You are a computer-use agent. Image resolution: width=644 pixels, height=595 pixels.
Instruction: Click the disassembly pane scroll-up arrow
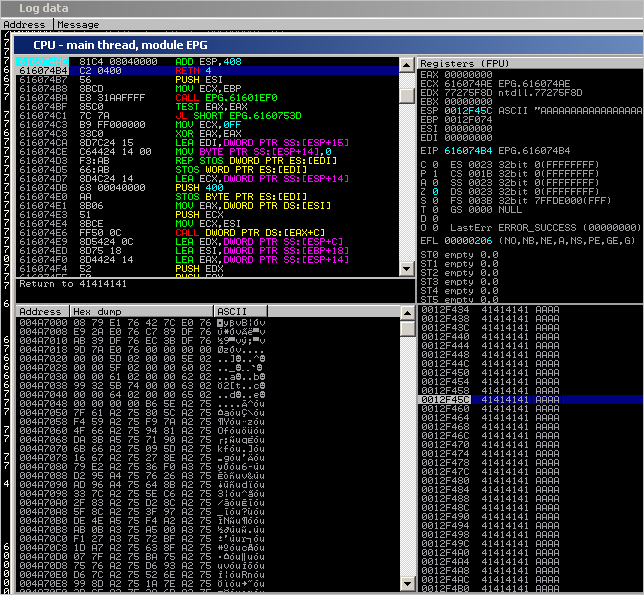point(406,64)
